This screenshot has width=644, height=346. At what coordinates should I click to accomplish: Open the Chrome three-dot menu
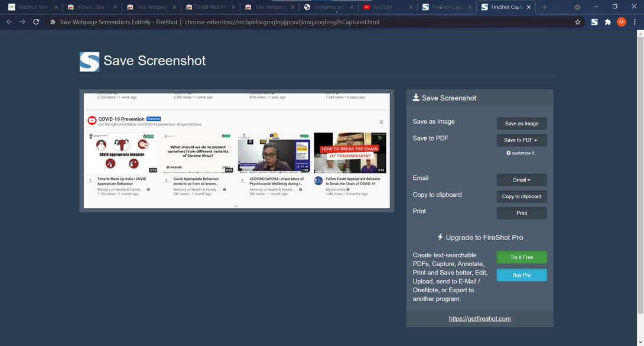pos(635,22)
